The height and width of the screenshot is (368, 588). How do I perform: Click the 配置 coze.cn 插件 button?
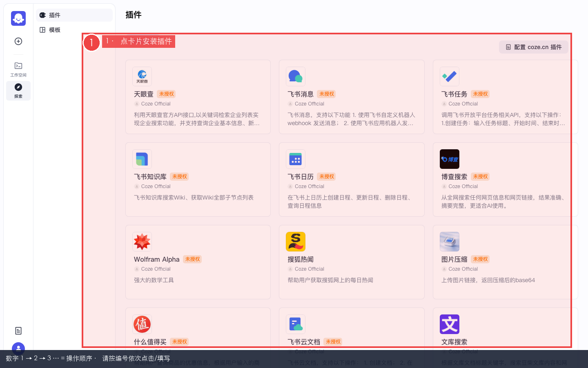[x=534, y=47]
